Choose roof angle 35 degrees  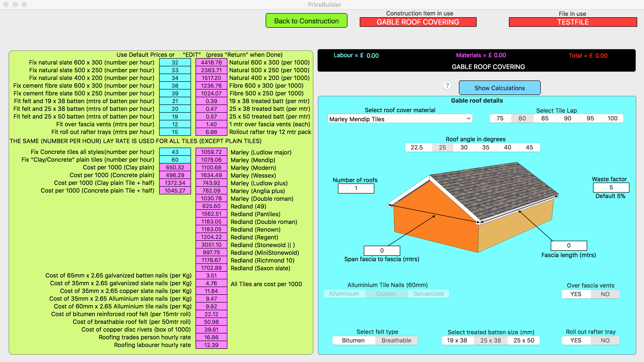[486, 147]
